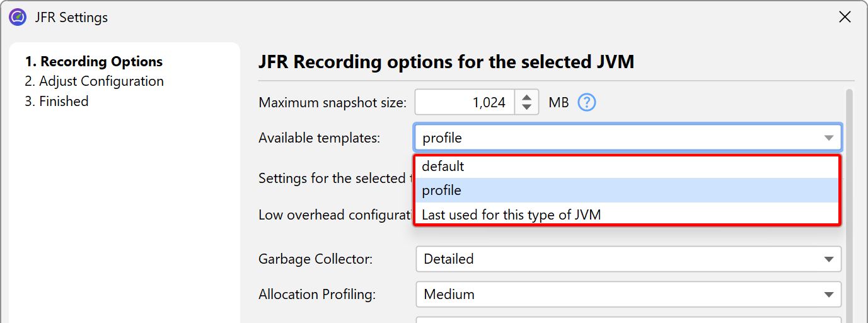Expand the Allocation Profiling dropdown
868x323 pixels.
point(628,294)
